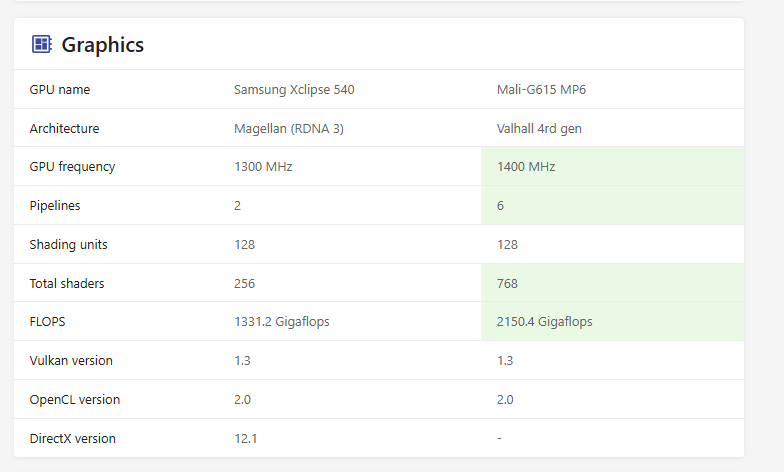
Task: Click the highlighted 2150.4 Gigaflops cell
Action: point(612,322)
